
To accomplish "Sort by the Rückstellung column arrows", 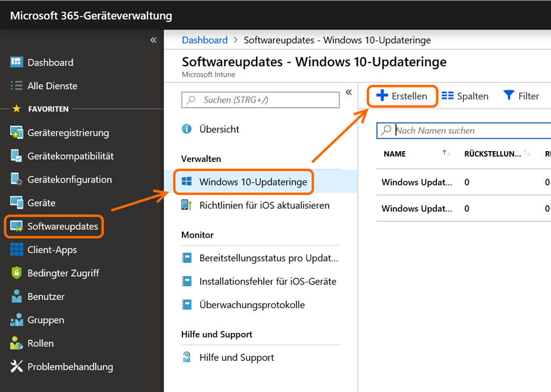I will pyautogui.click(x=527, y=154).
